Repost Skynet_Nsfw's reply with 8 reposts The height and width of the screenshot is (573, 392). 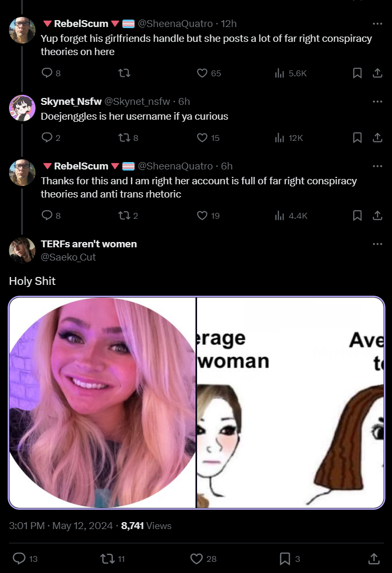point(128,138)
